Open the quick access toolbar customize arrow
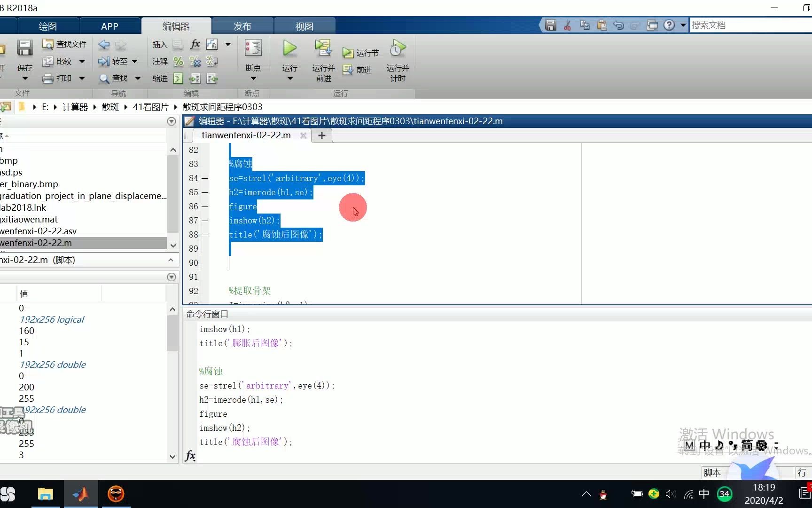Viewport: 812px width, 508px height. point(683,25)
